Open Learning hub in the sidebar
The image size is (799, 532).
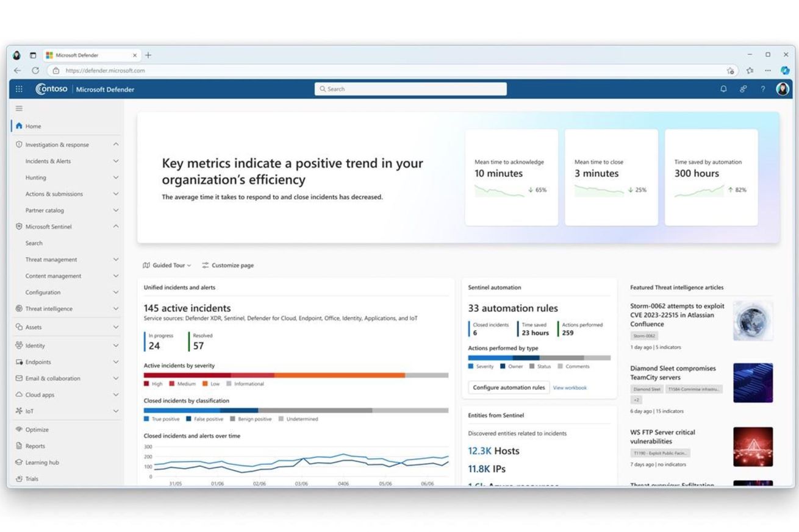coord(41,463)
